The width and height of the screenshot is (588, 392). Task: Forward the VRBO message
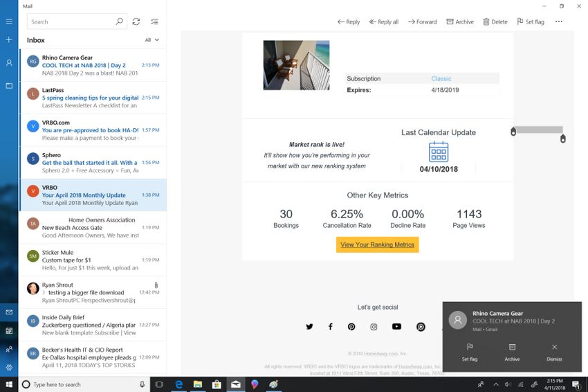[422, 21]
